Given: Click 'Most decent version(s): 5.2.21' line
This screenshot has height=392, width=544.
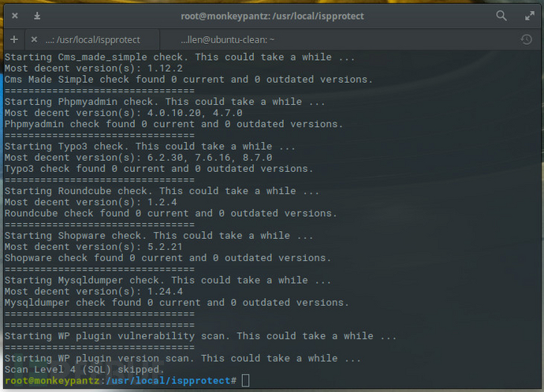Looking at the screenshot, I should [93, 247].
